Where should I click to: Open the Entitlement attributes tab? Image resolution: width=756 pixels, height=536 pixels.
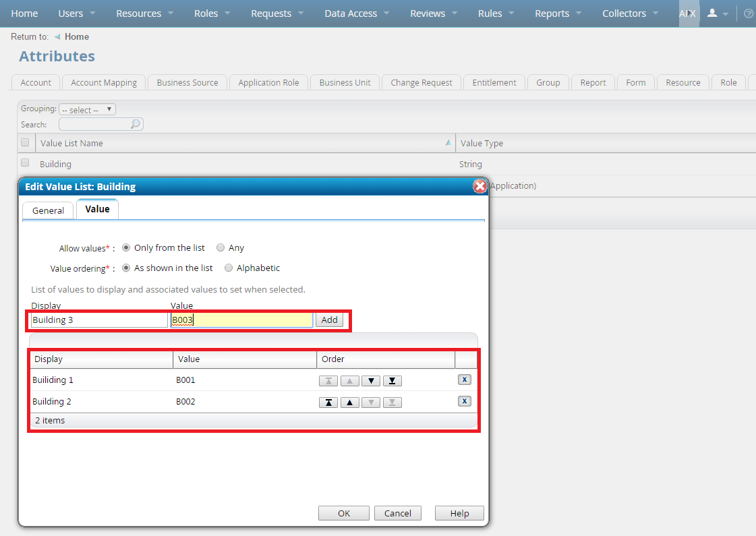pos(494,82)
